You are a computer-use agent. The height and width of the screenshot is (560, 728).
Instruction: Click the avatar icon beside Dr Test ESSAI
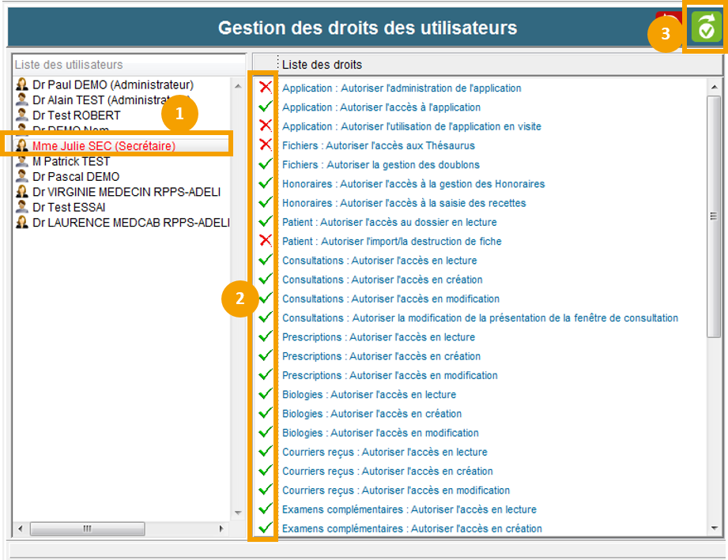(22, 207)
